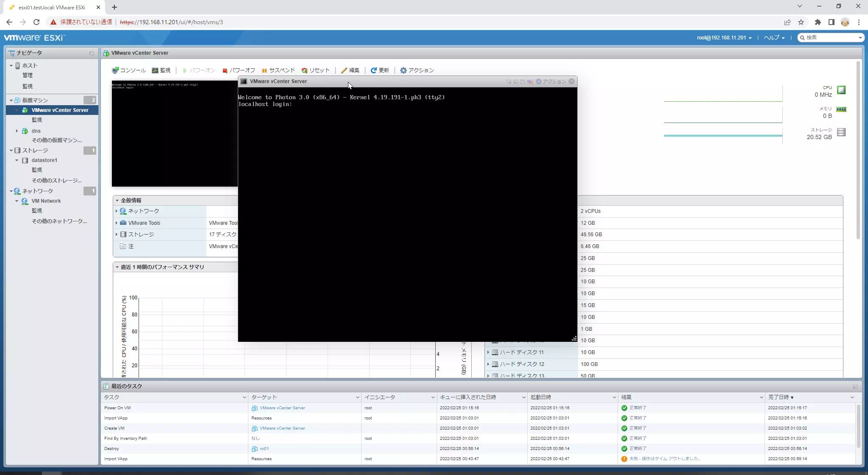Select VMware vCenter Server in navigator
The height and width of the screenshot is (475, 868).
(x=60, y=110)
